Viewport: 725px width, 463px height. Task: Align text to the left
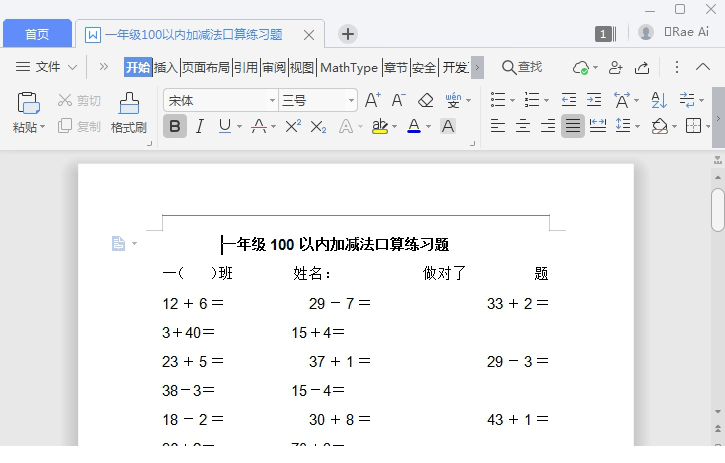(x=498, y=126)
